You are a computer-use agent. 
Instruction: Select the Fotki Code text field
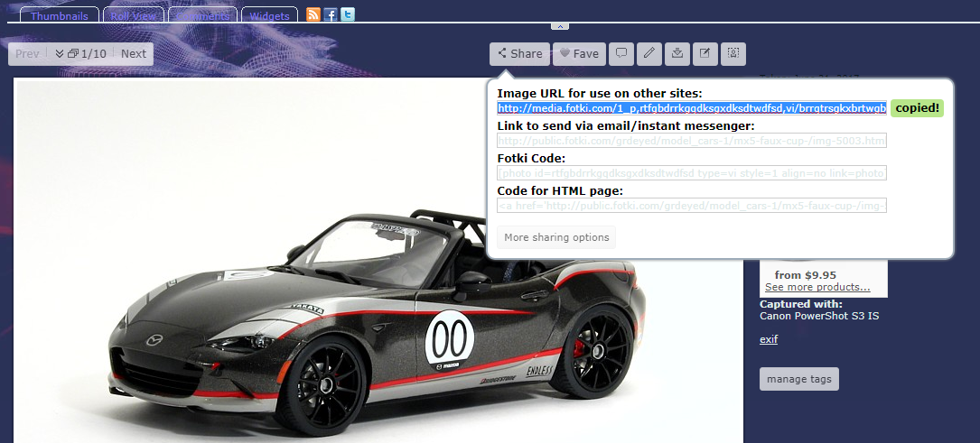(x=692, y=173)
